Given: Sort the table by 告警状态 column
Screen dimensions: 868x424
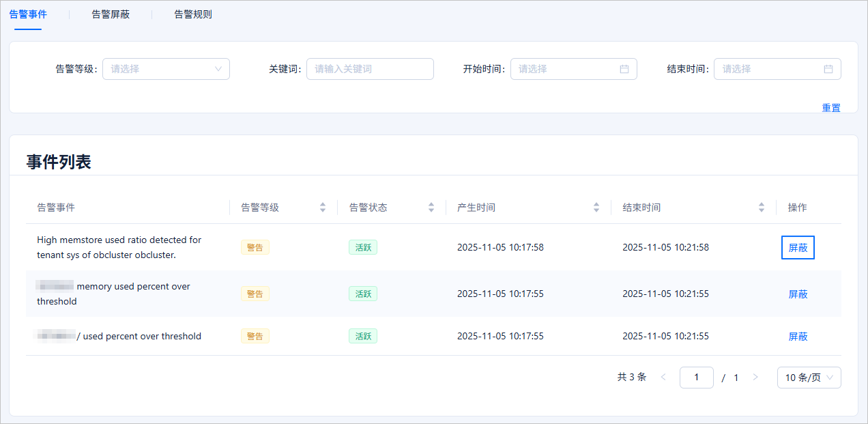Looking at the screenshot, I should pyautogui.click(x=431, y=208).
